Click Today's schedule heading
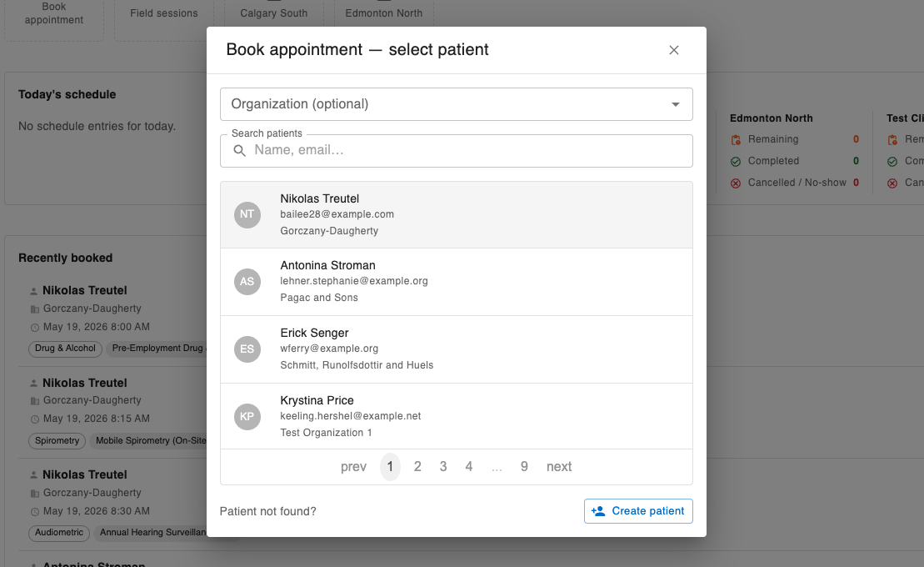The width and height of the screenshot is (924, 567). click(67, 94)
